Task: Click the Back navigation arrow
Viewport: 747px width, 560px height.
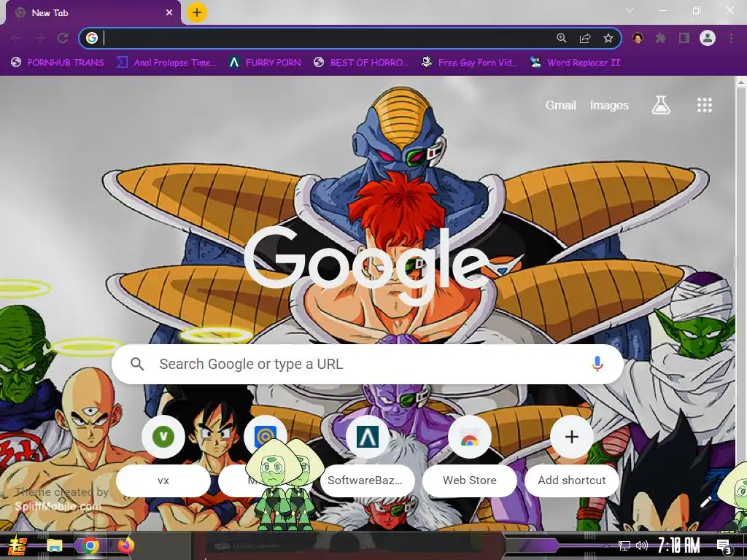Action: [x=16, y=38]
